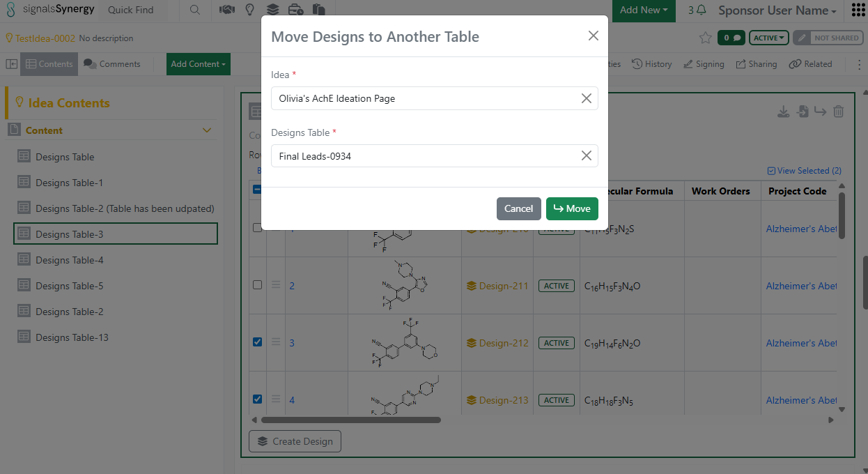Uncheck the checkbox for row 3

(257, 342)
